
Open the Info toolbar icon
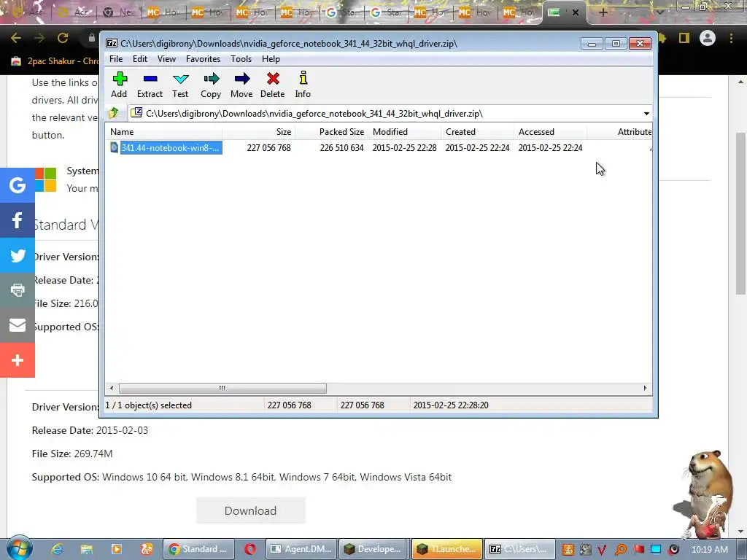[x=303, y=85]
